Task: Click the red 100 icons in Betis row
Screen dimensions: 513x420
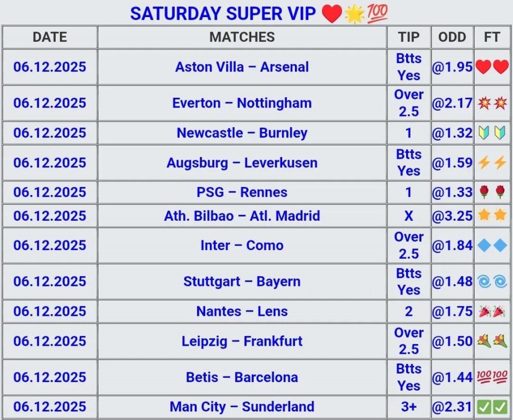Action: coord(492,377)
